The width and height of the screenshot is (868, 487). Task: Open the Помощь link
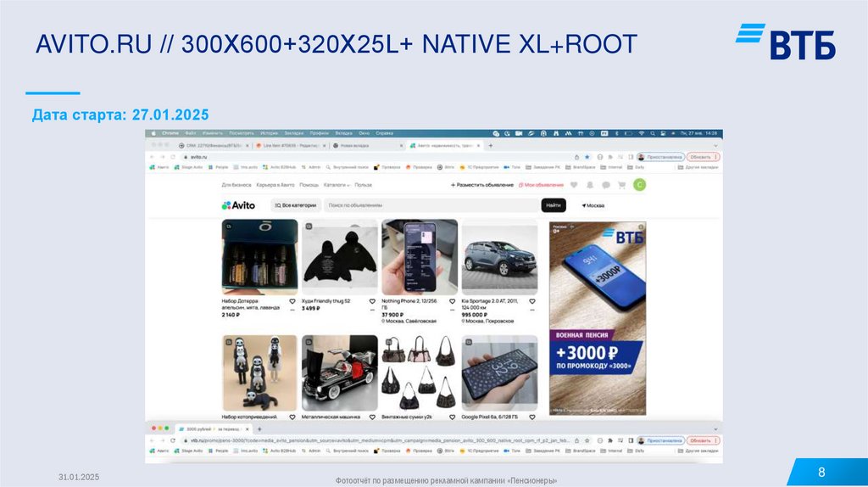click(309, 185)
